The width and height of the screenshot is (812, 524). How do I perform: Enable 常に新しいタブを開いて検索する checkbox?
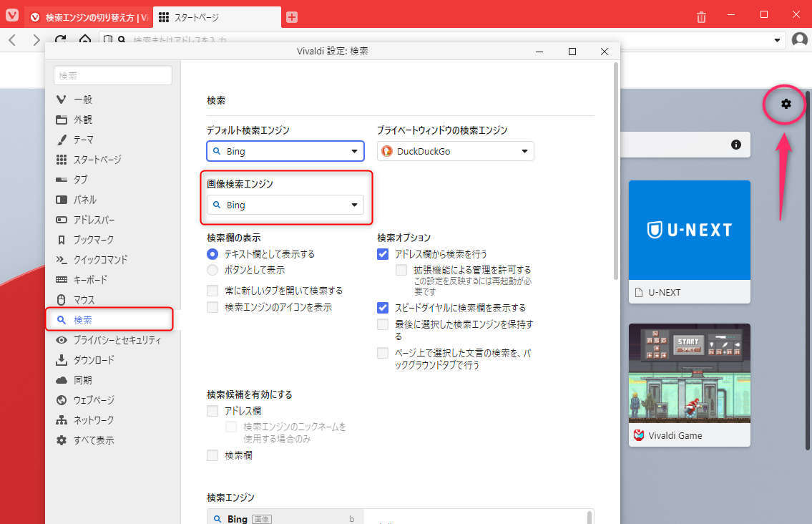coord(212,290)
